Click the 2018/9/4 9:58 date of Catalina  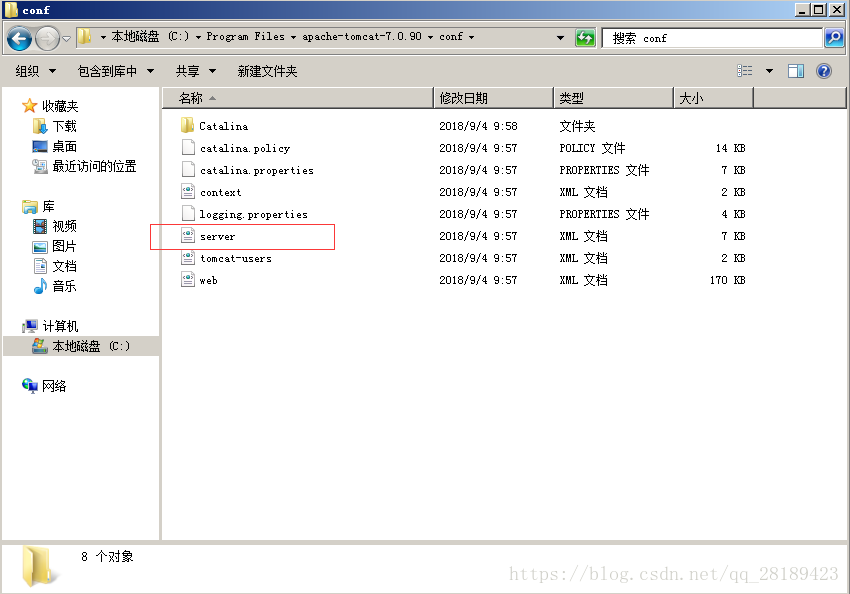478,126
